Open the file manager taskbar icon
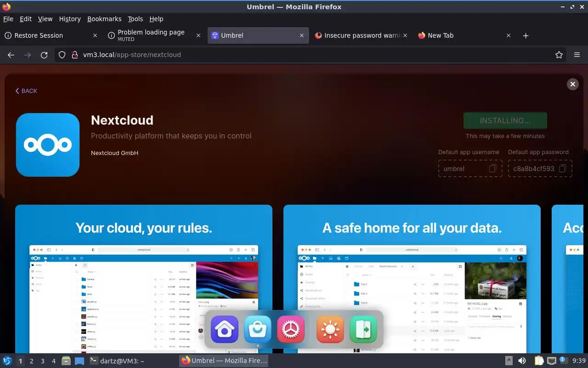The height and width of the screenshot is (368, 588). tap(66, 361)
